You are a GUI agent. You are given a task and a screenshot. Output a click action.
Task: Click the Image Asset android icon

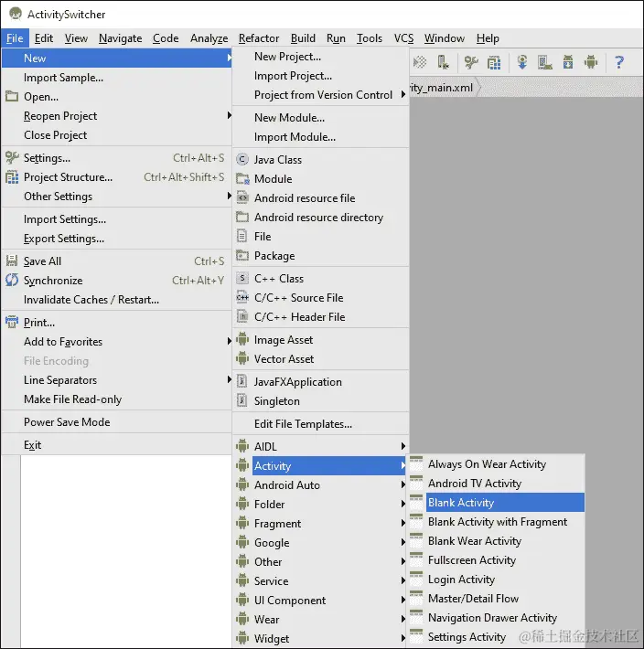[x=242, y=339]
